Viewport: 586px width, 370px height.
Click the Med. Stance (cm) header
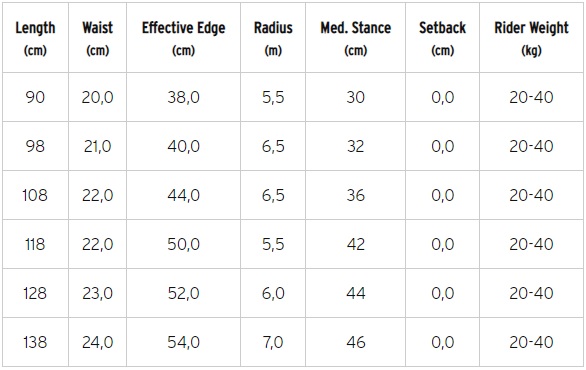point(355,38)
